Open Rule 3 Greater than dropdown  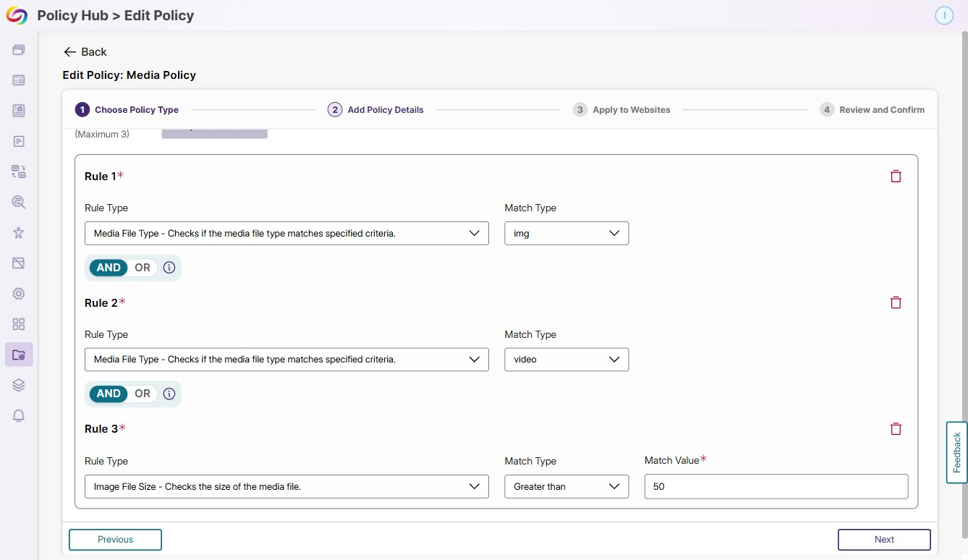pos(566,486)
